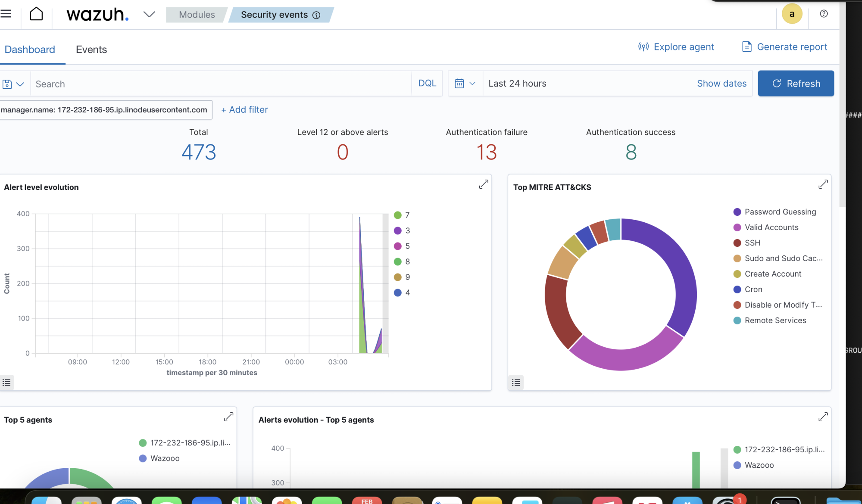The image size is (862, 504).
Task: Go to home via house icon
Action: pyautogui.click(x=36, y=14)
